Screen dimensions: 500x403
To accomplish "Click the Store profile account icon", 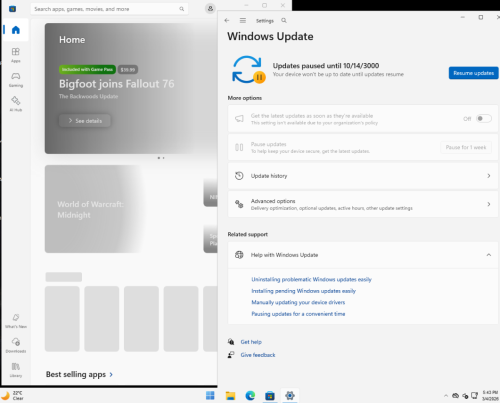I will pos(210,9).
